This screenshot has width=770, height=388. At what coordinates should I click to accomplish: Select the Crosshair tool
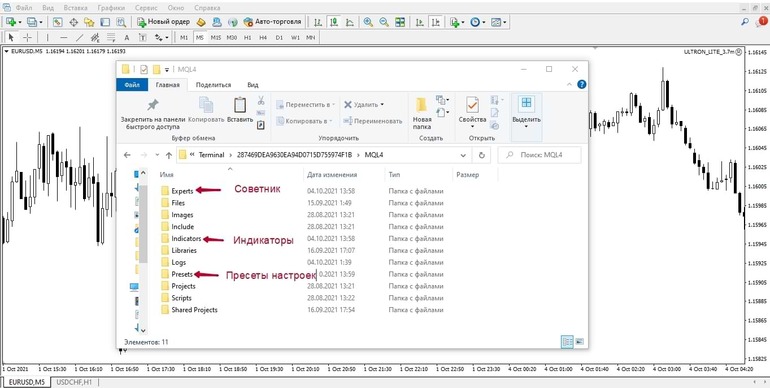(28, 37)
